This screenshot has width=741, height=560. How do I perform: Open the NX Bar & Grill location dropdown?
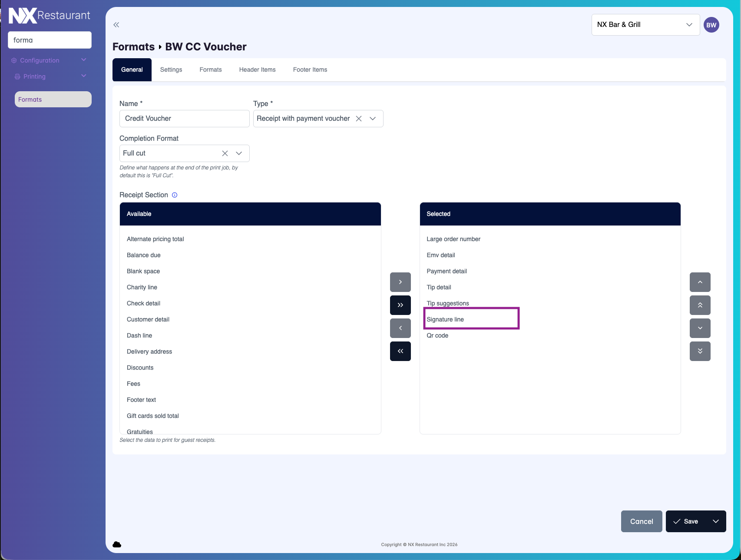coord(645,25)
